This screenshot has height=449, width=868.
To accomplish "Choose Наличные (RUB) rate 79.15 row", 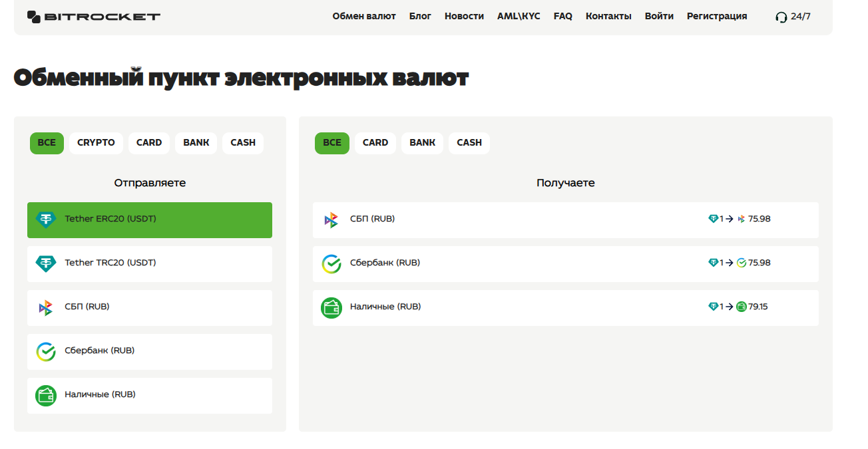I will (x=566, y=307).
